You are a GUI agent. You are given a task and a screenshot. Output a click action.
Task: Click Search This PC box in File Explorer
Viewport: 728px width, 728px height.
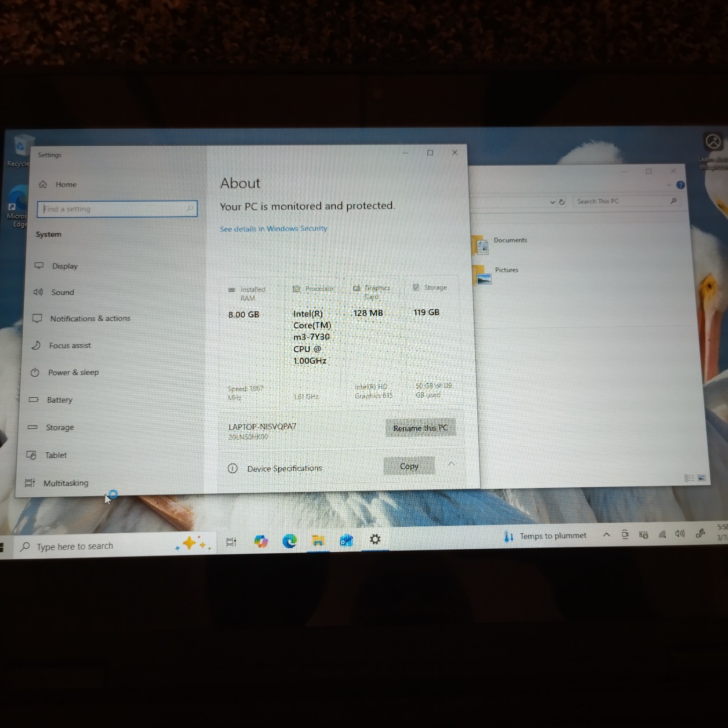[x=626, y=201]
